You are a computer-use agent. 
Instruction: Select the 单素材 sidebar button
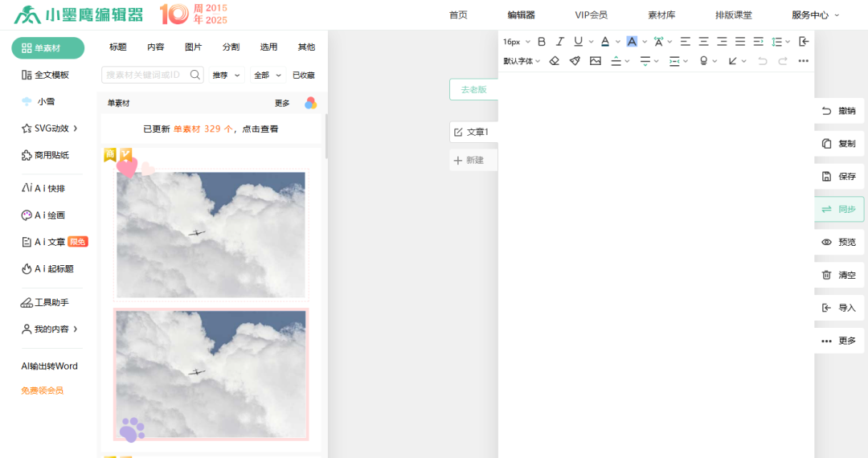coord(47,48)
